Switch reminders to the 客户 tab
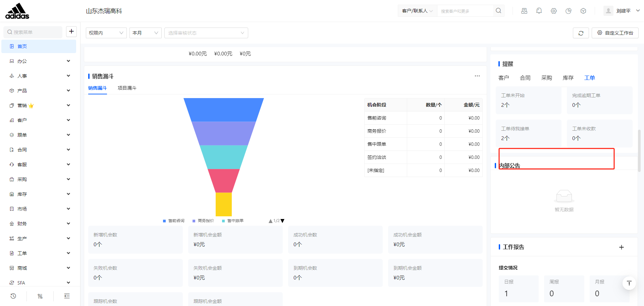Screen dimensions: 644x306 coord(504,78)
